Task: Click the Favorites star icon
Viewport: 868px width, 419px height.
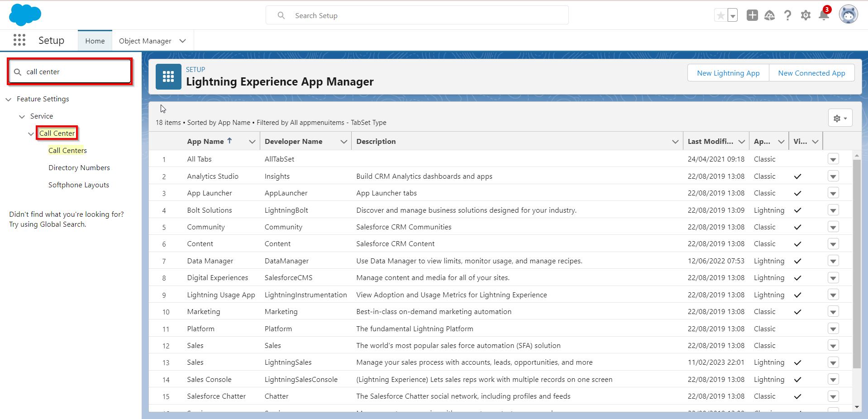Action: click(x=720, y=15)
